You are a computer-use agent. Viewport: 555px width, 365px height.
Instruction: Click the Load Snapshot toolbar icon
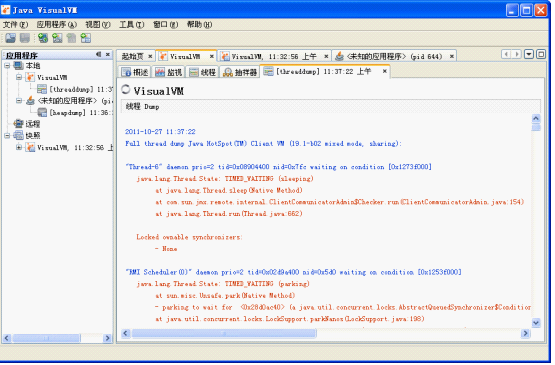click(11, 38)
